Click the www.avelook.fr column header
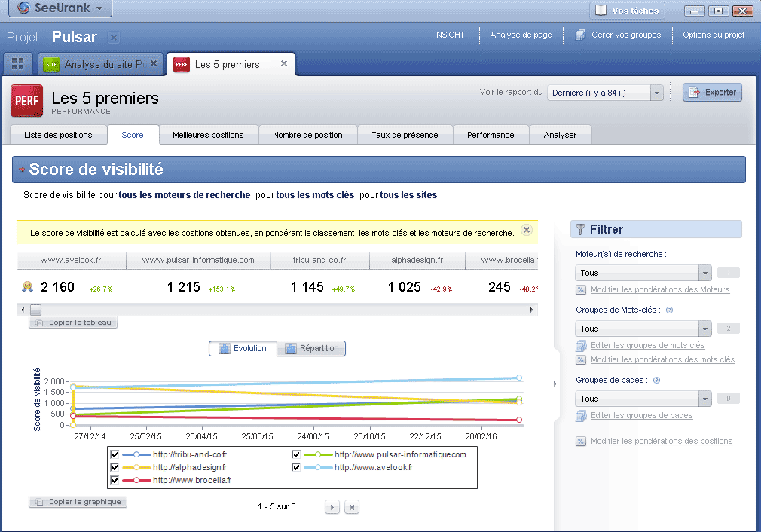This screenshot has height=532, width=761. [x=71, y=260]
